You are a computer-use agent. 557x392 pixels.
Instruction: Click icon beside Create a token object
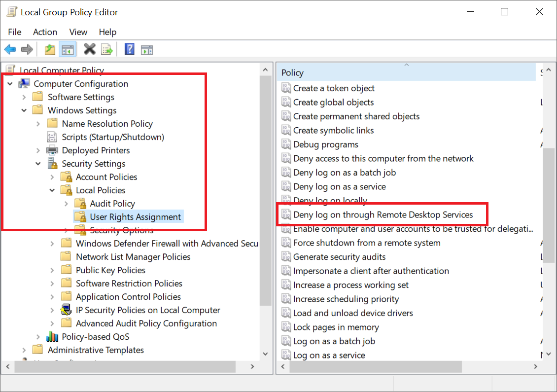click(x=286, y=88)
